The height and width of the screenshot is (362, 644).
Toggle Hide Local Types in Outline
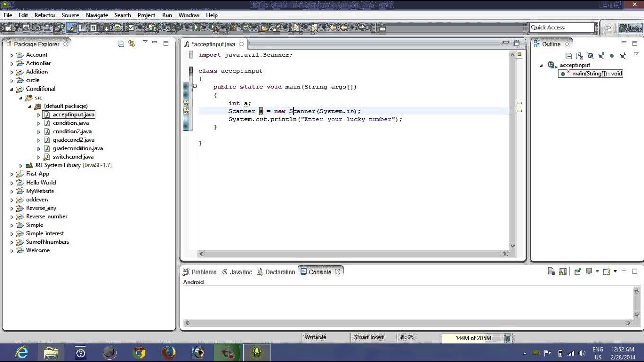pyautogui.click(x=623, y=56)
